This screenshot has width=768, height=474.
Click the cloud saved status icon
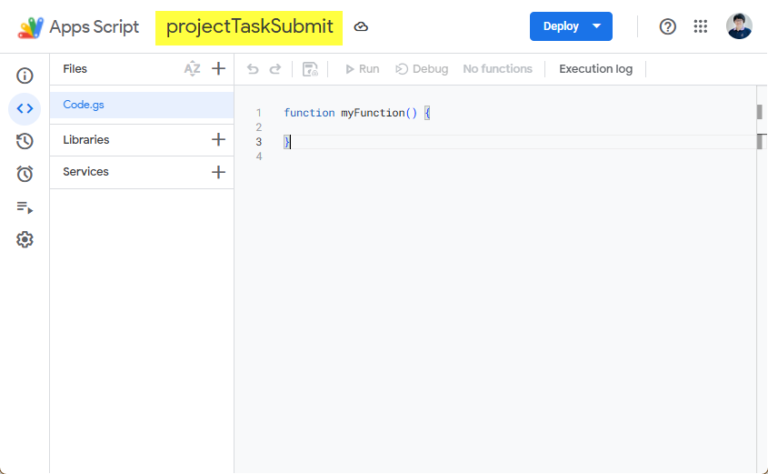pos(361,27)
